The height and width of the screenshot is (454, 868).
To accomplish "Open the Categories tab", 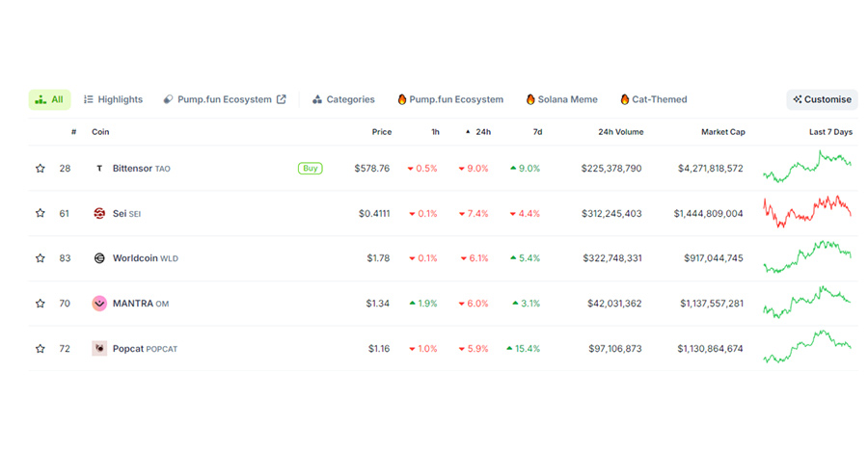I will click(x=343, y=99).
